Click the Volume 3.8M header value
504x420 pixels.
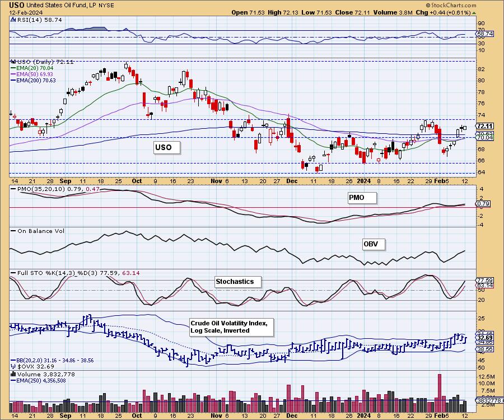(x=393, y=12)
